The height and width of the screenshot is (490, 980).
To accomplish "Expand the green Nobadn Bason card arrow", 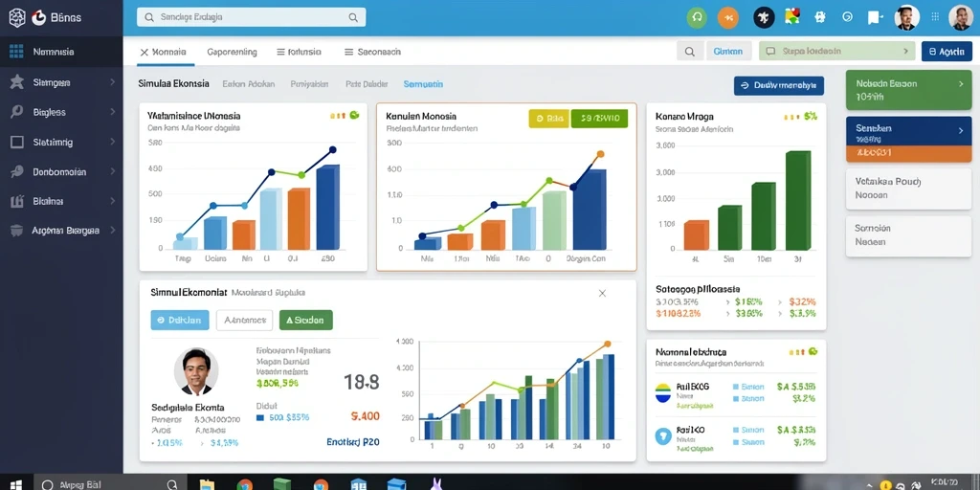I will point(961,83).
